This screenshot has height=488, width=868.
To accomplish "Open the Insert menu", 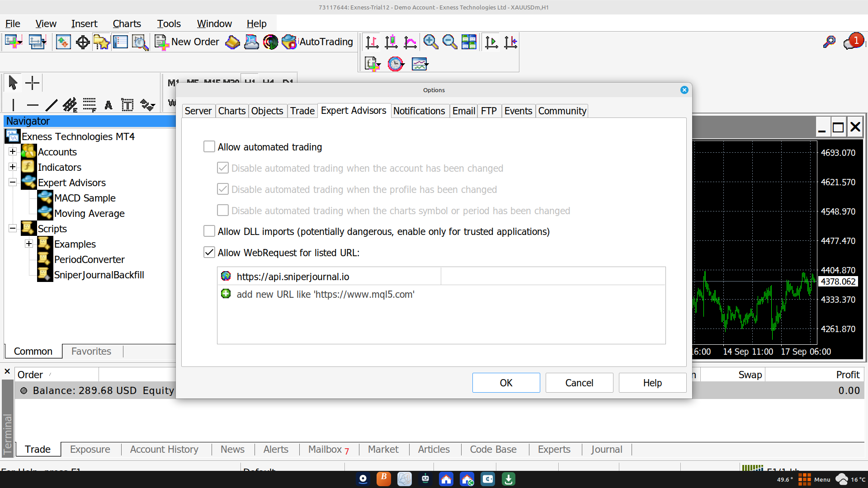I will (84, 23).
